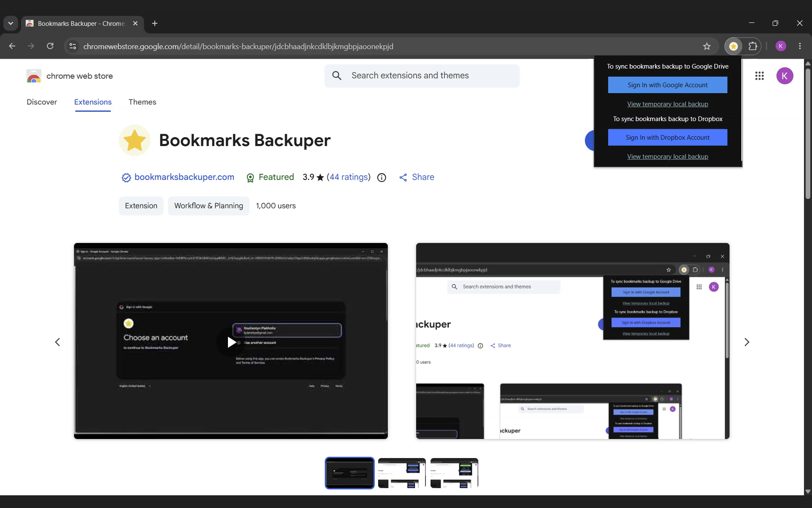812x508 pixels.
Task: Open the Bookmarks Backuper extension icon
Action: click(734, 46)
